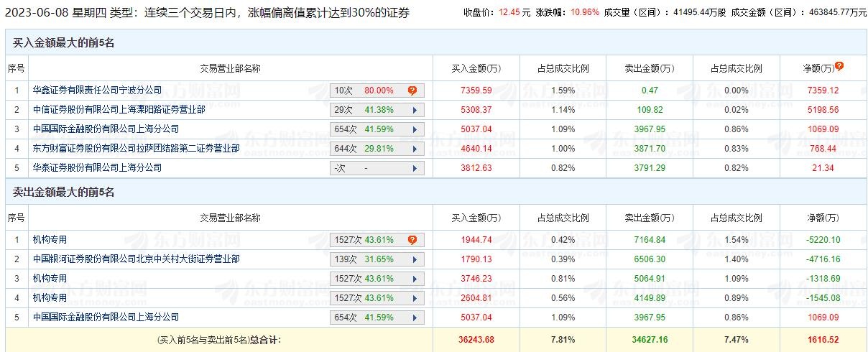Open the 中信证券上海溧阳路证券营业部 link
This screenshot has width=868, height=352.
(119, 110)
